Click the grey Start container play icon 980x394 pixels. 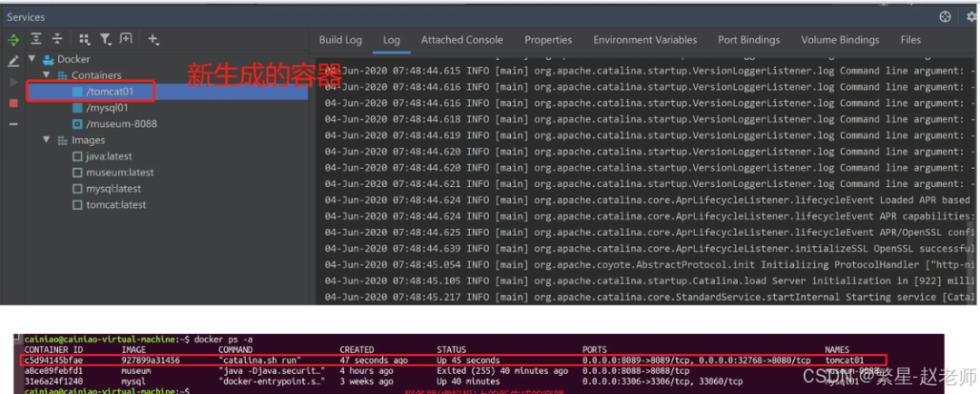tap(13, 82)
